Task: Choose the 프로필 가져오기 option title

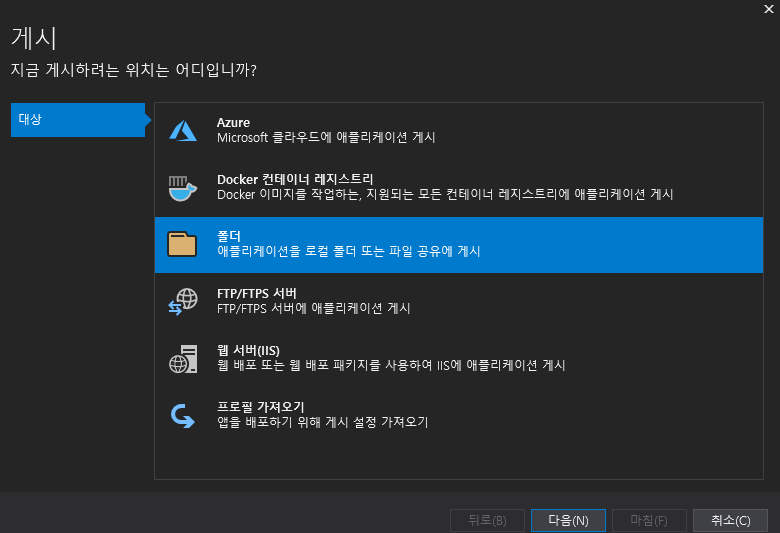Action: point(261,407)
